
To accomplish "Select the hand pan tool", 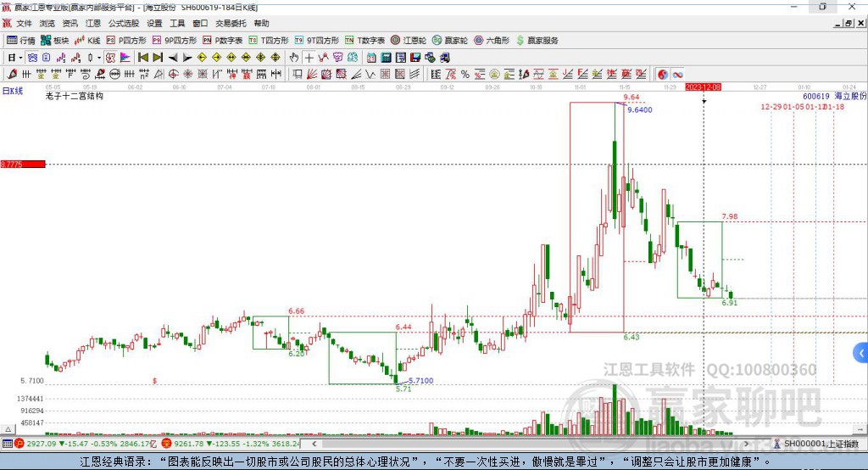I will 293,58.
